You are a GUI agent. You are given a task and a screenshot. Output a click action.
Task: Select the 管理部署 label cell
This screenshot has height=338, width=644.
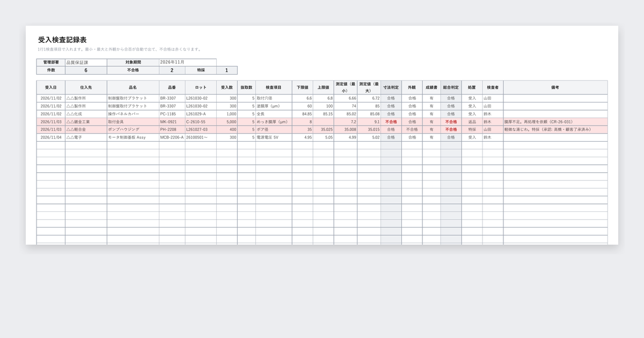(x=51, y=62)
